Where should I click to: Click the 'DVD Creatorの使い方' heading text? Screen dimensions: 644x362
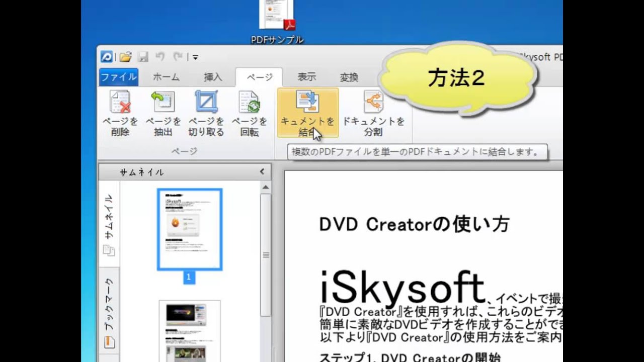pyautogui.click(x=414, y=224)
